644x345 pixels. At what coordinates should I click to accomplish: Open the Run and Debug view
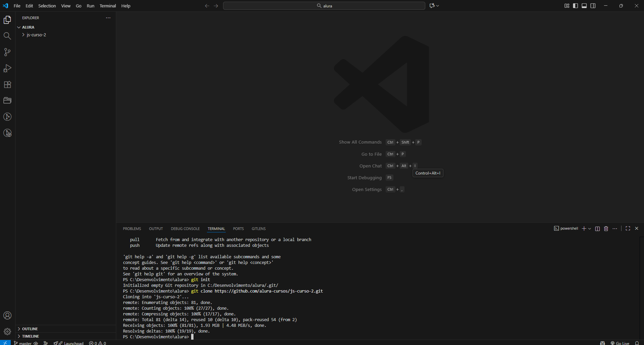pyautogui.click(x=7, y=68)
